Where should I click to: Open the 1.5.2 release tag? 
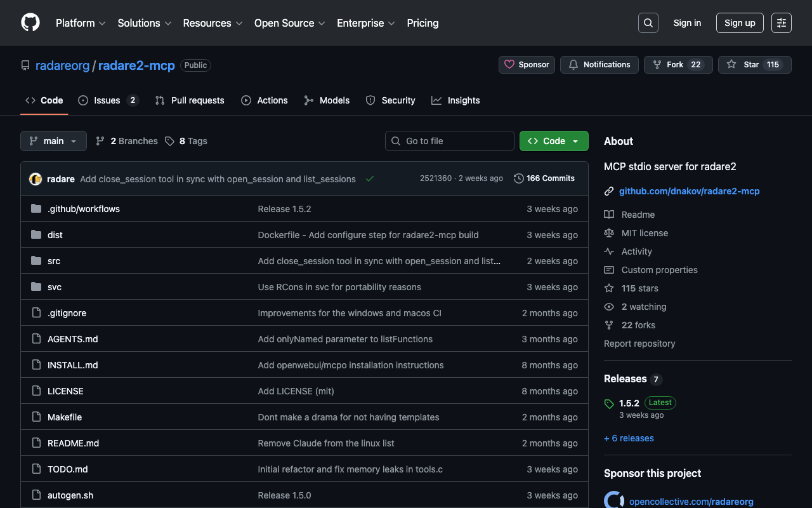click(x=629, y=403)
